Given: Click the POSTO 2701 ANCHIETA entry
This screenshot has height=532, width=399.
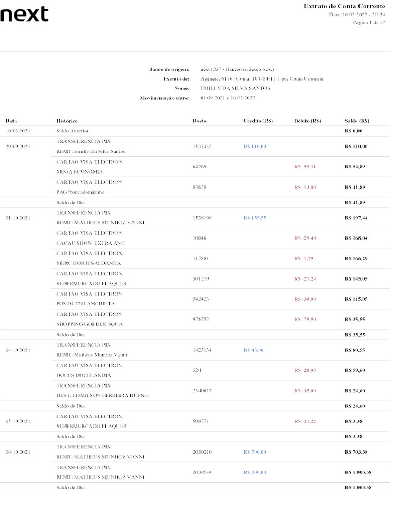Looking at the screenshot, I should (x=86, y=303).
